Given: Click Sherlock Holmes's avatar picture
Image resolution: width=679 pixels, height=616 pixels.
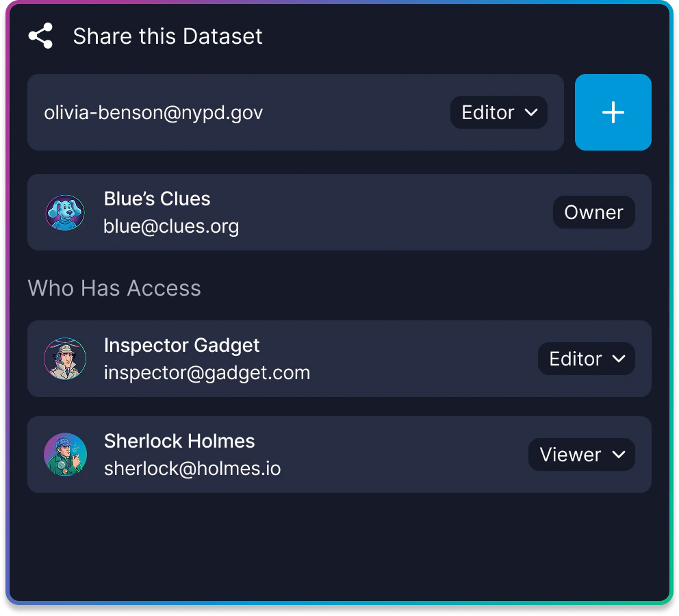Looking at the screenshot, I should [x=65, y=454].
